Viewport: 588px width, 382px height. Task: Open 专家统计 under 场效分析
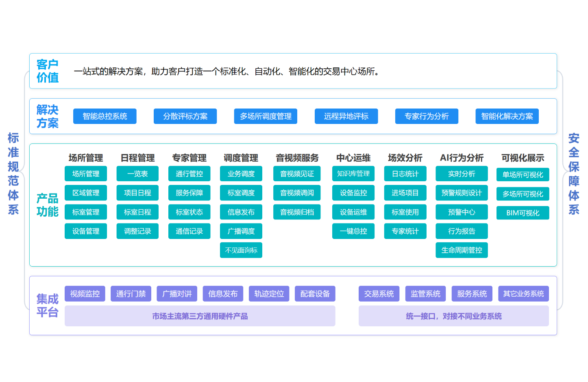tap(405, 231)
